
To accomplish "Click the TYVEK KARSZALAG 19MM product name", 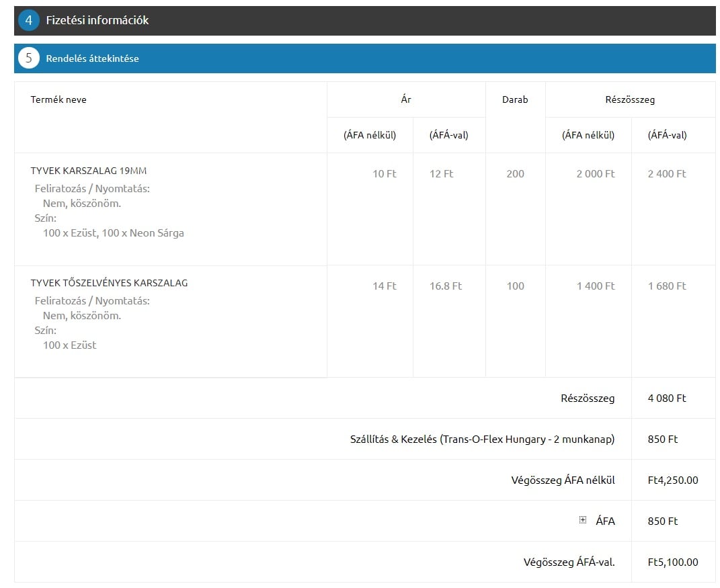I will [x=88, y=171].
